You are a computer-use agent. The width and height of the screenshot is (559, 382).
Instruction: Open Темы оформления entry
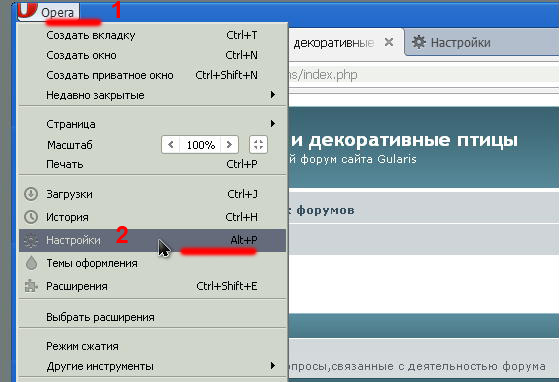153,263
